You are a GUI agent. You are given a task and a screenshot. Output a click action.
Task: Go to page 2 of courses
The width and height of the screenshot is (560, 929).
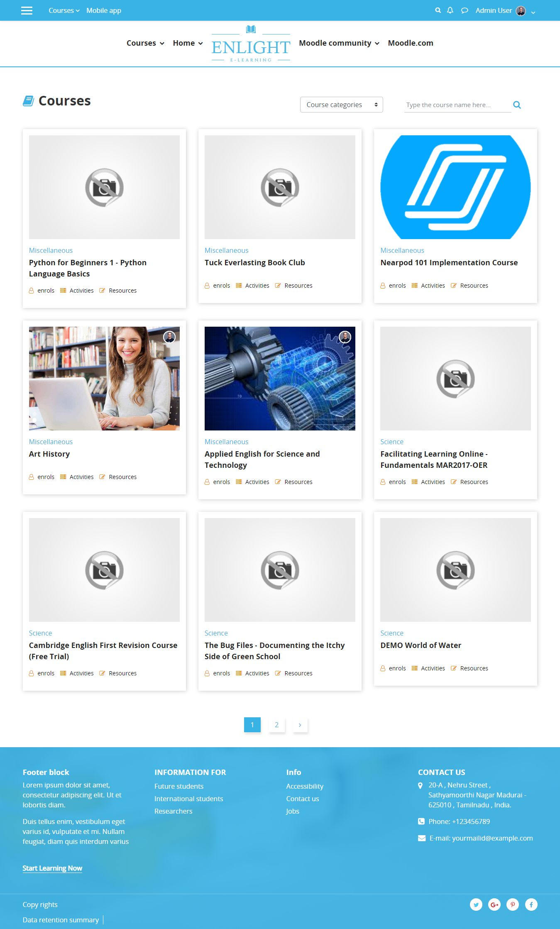tap(276, 725)
